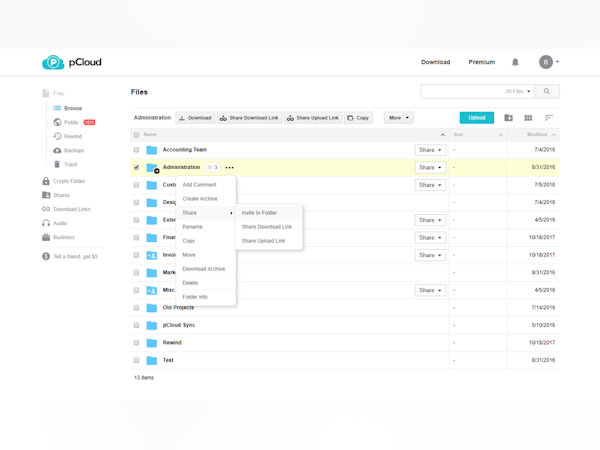Open Backups in sidebar
Viewport: 600px width, 450px height.
(68, 150)
